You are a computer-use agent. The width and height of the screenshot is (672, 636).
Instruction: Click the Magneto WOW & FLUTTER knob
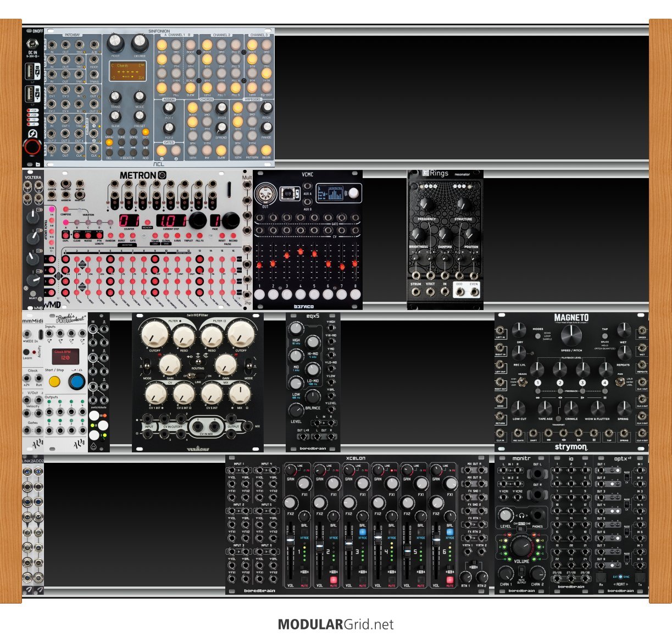coord(597,408)
